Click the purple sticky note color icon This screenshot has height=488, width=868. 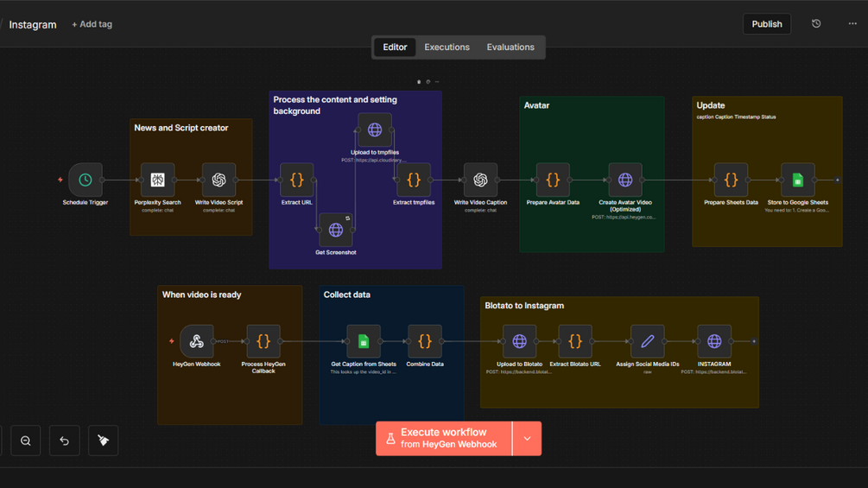pos(428,82)
